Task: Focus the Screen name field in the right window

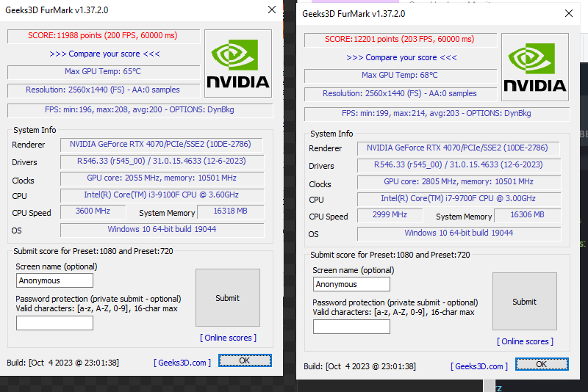Action: (x=351, y=284)
